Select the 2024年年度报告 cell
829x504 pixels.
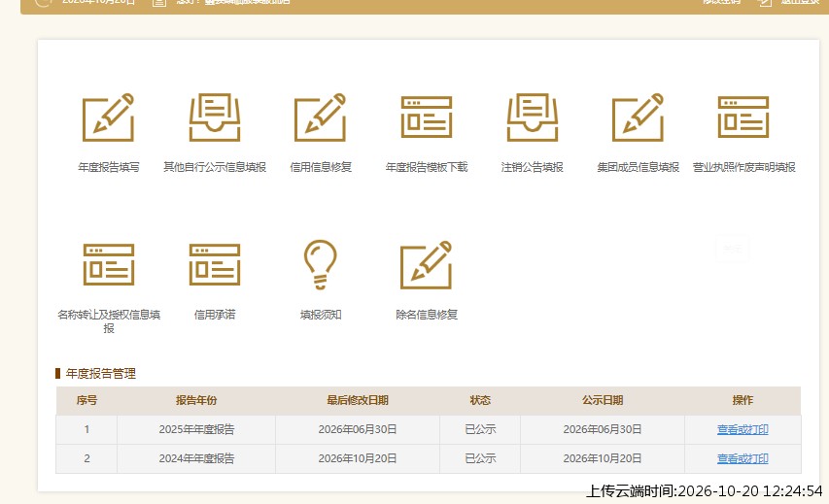pos(196,458)
